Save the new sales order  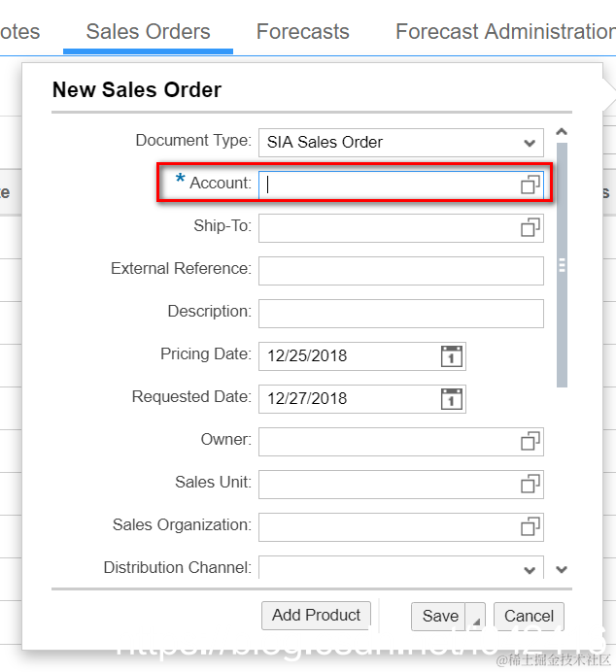pos(438,617)
